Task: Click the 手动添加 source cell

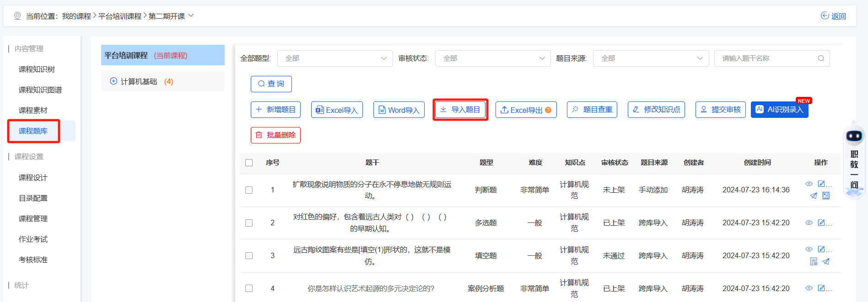Action: 653,190
